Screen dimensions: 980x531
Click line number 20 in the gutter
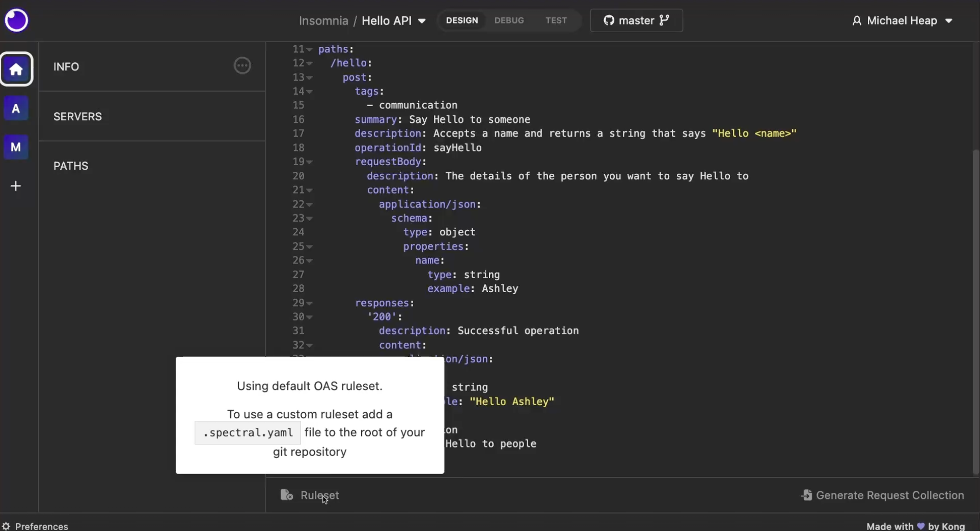(x=298, y=176)
